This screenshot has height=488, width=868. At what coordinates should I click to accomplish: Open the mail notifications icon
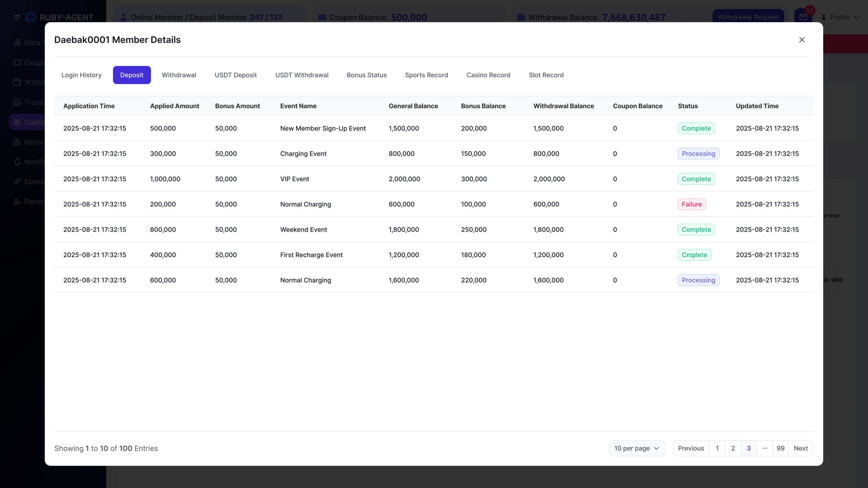click(803, 17)
